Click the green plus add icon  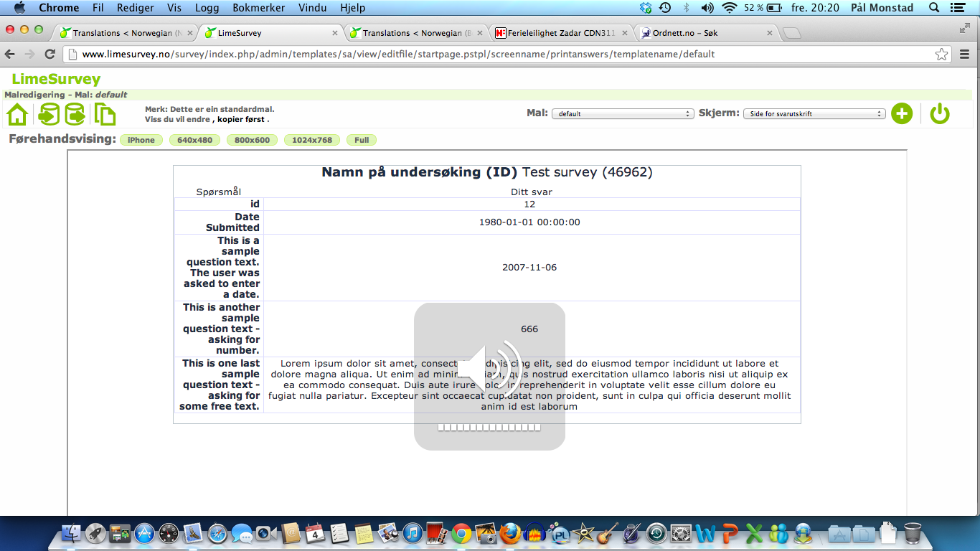[x=902, y=113]
